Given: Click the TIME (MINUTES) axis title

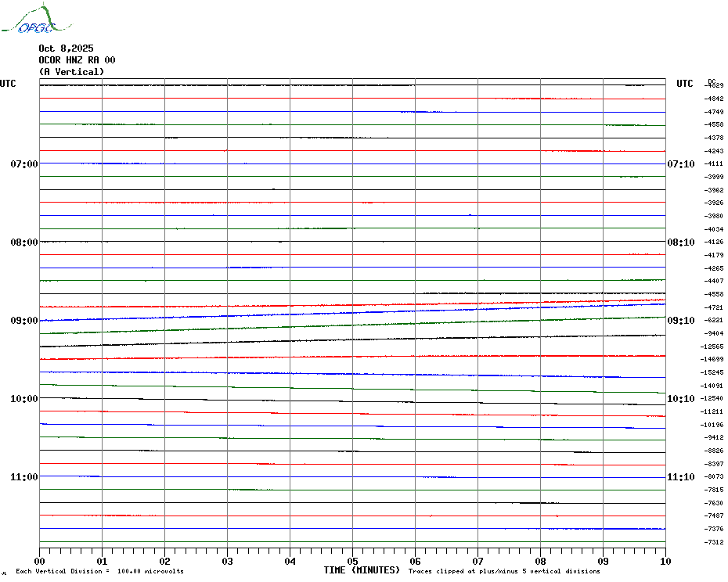Looking at the screenshot, I should (x=362, y=570).
